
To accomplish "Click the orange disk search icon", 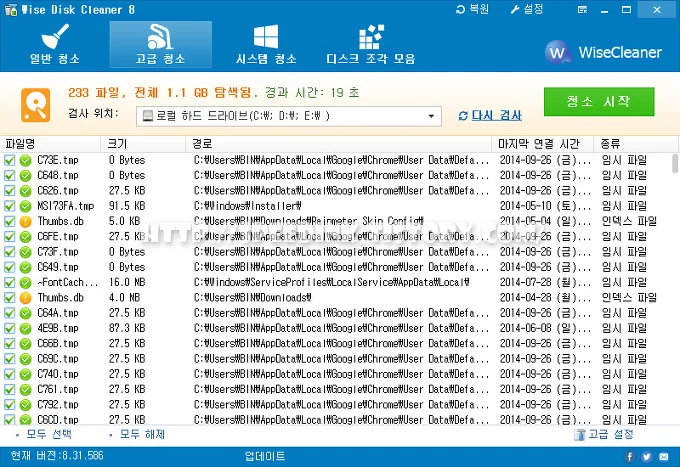I will click(x=35, y=105).
